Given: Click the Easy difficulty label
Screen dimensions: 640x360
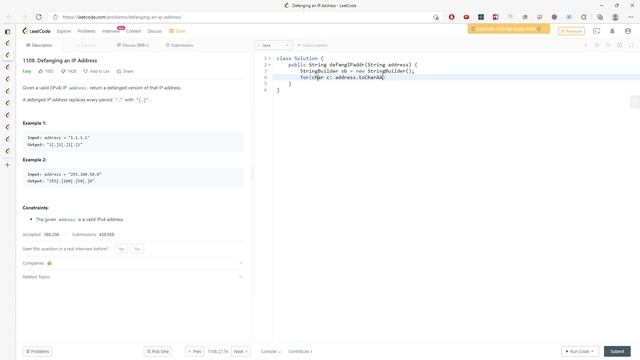Looking at the screenshot, I should [x=27, y=71].
